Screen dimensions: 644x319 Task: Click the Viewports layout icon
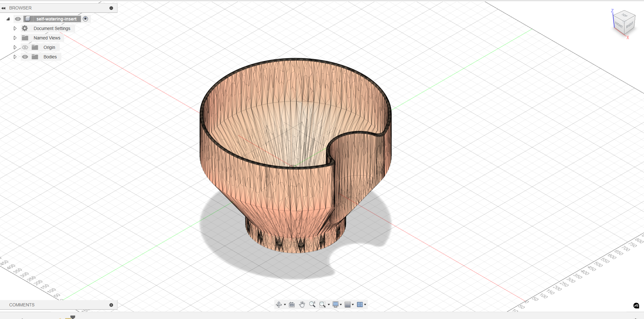point(360,304)
